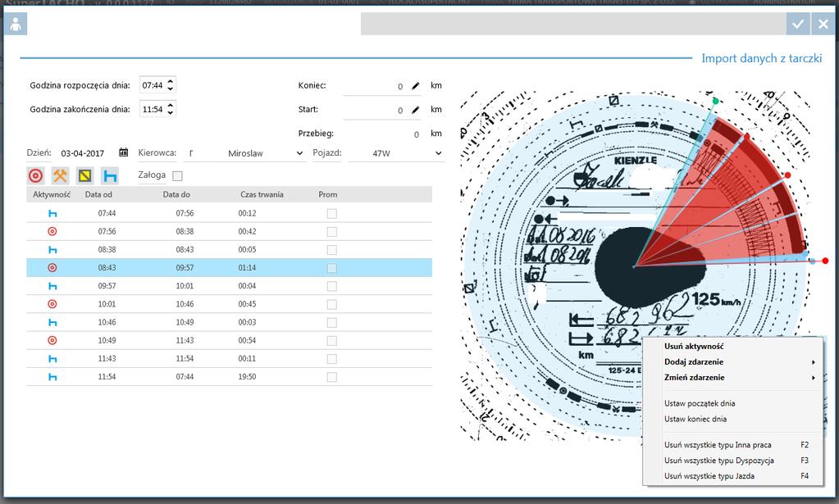The image size is (839, 504).
Task: Click driving icon in 07:56 row
Action: (52, 231)
